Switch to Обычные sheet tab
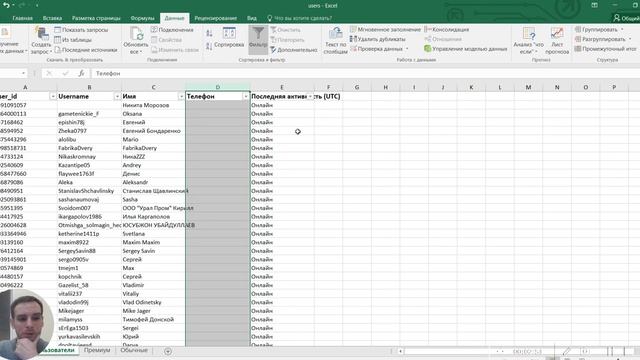The width and height of the screenshot is (640, 360). click(134, 350)
